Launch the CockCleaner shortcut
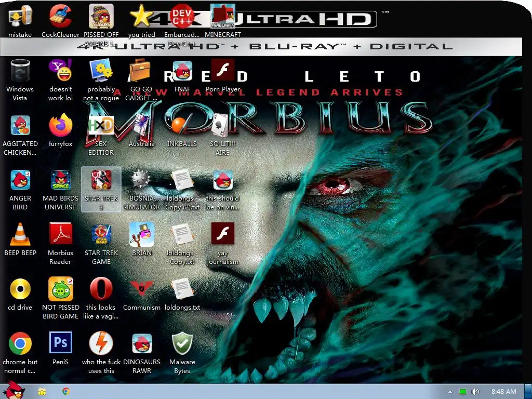This screenshot has height=399, width=532. (60, 16)
